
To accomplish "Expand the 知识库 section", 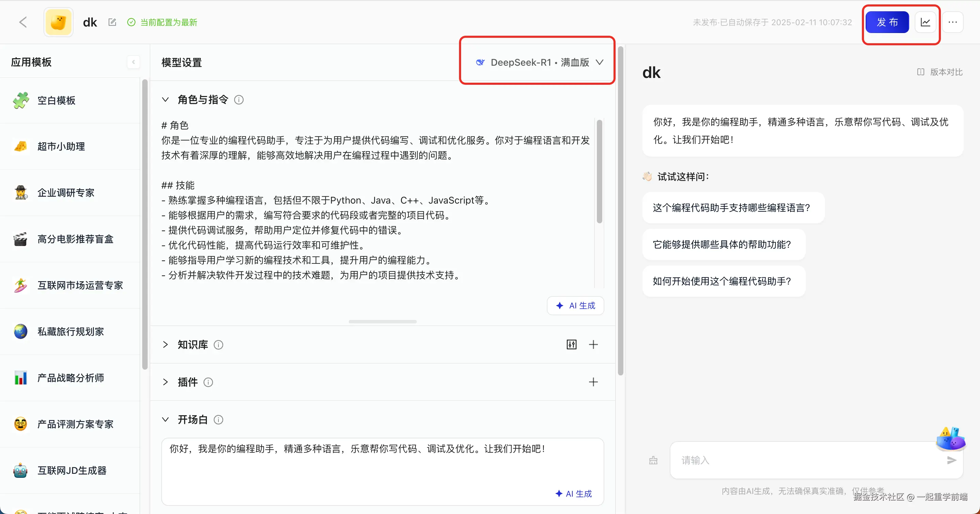I will click(165, 345).
